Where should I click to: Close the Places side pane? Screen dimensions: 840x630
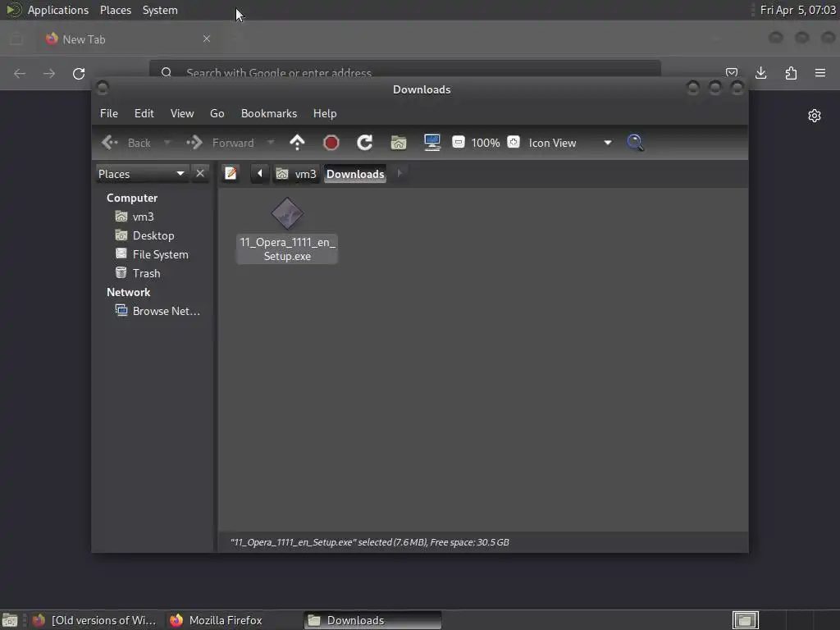[200, 174]
